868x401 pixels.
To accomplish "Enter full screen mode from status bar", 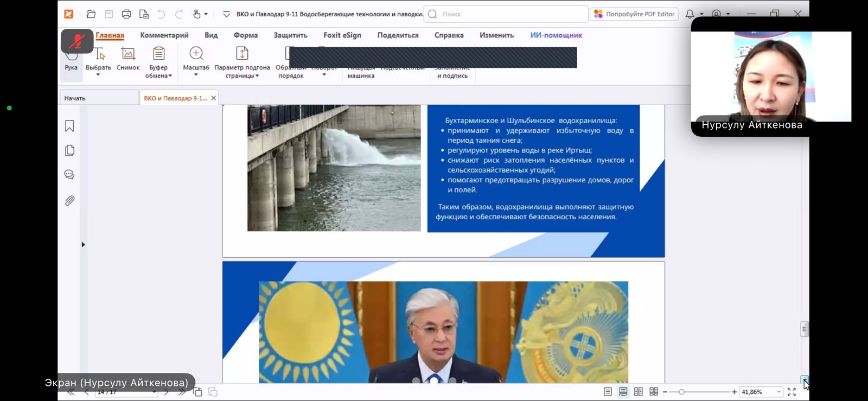I will coord(792,392).
